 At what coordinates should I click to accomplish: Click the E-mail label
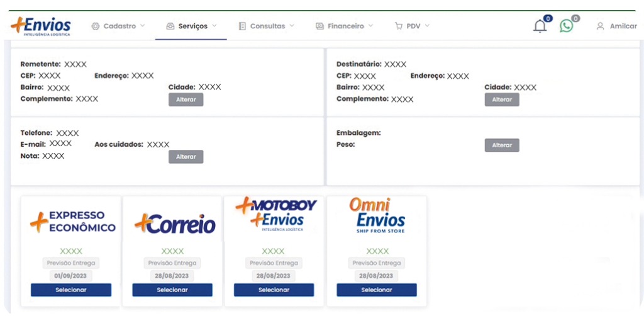pyautogui.click(x=33, y=144)
